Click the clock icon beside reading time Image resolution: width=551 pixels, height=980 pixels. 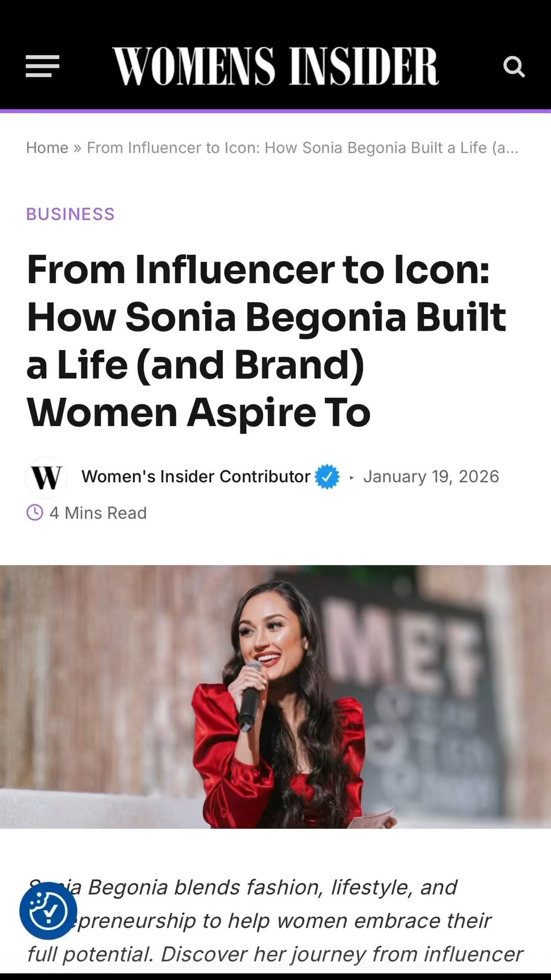point(34,513)
